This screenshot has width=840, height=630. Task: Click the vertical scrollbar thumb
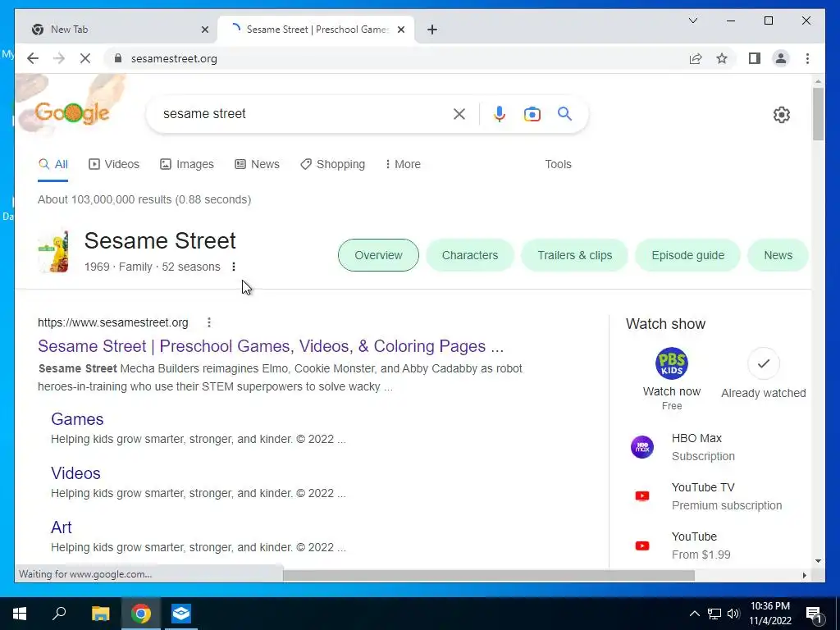pos(818,113)
